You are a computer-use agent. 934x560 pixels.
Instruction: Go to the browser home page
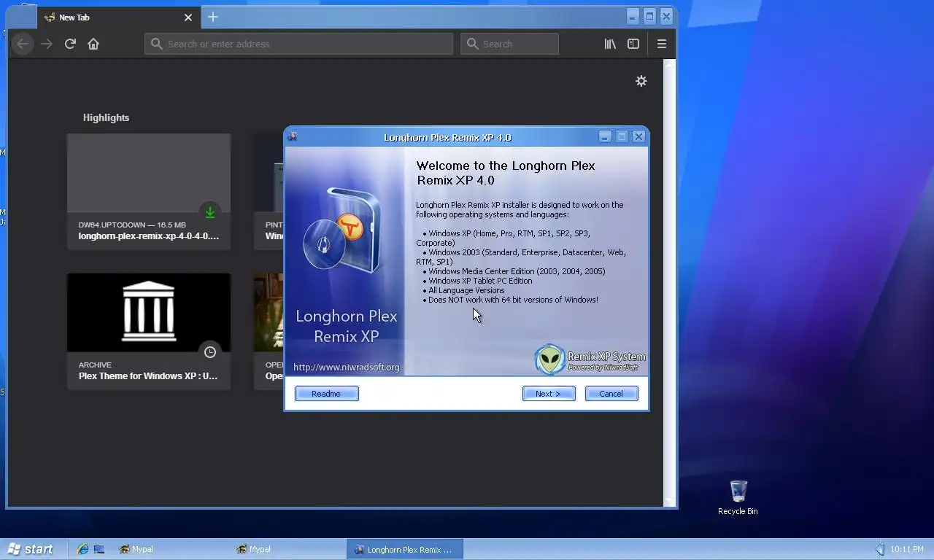point(93,44)
